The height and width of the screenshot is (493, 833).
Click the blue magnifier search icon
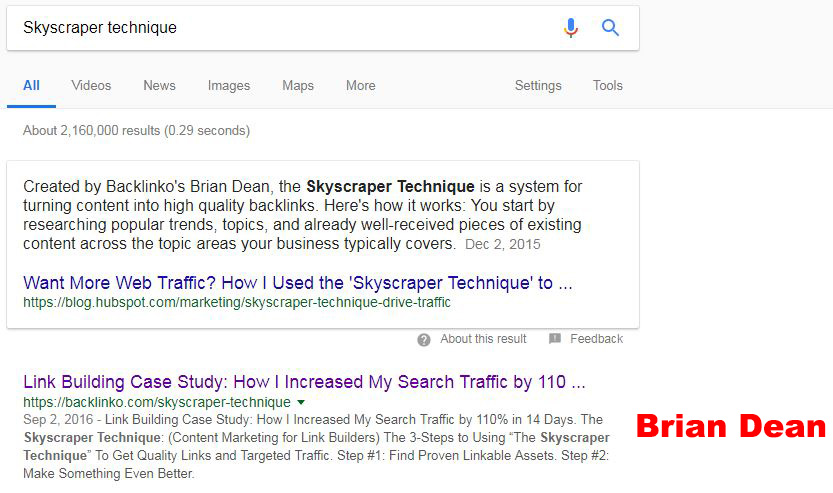[x=610, y=27]
